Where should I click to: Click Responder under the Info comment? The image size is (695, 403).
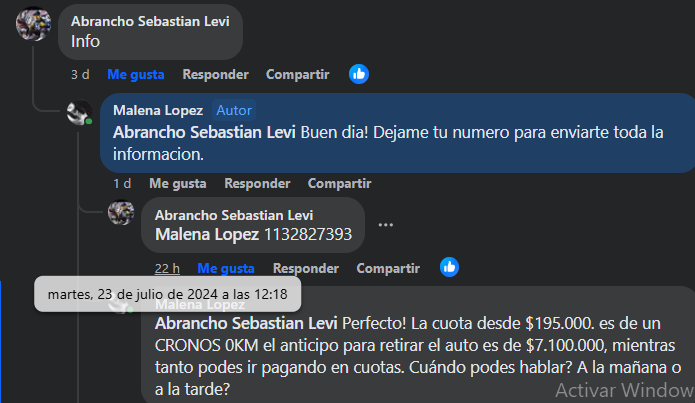pyautogui.click(x=215, y=74)
